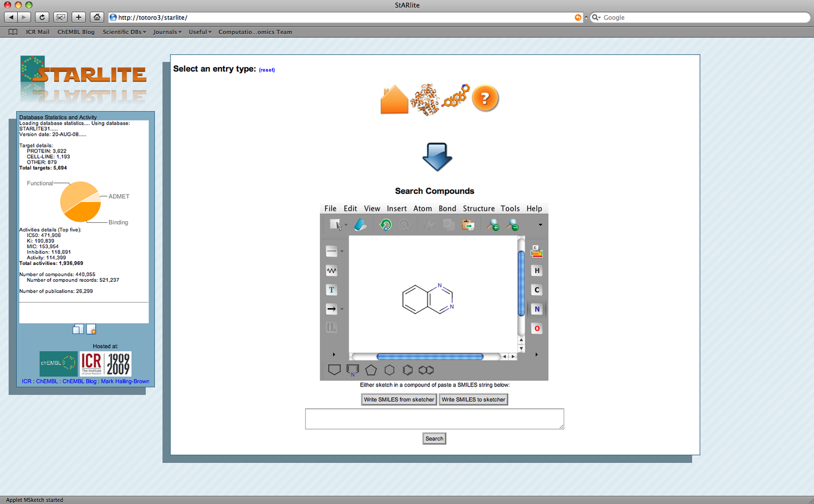
Task: Click the grayed redo arrow icon
Action: (404, 224)
